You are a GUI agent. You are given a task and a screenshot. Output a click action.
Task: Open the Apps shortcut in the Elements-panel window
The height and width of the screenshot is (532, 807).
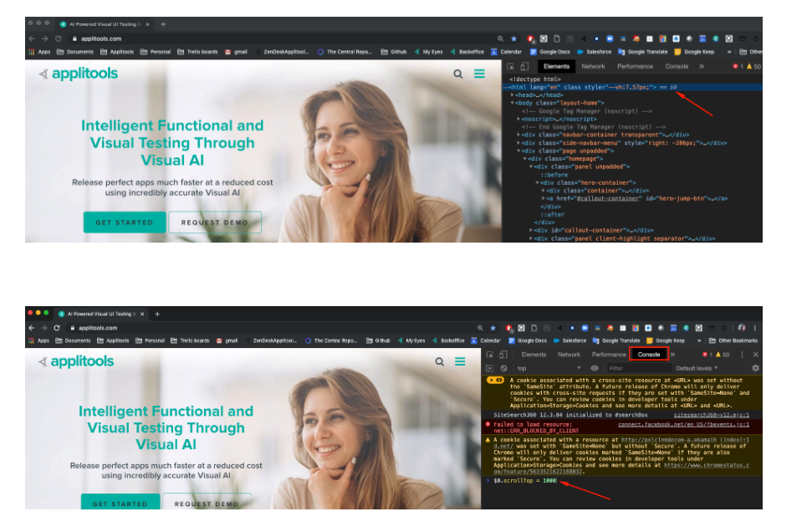[x=39, y=52]
